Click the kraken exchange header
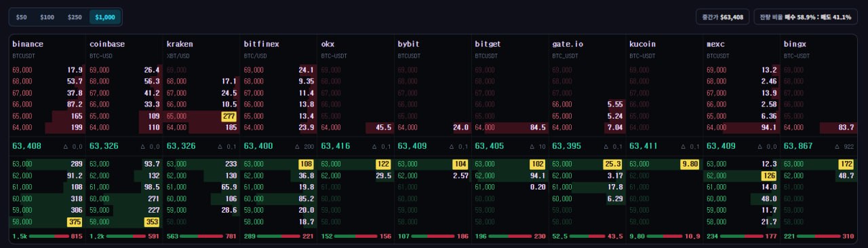Viewport: 868px width, 248px height. tap(180, 44)
